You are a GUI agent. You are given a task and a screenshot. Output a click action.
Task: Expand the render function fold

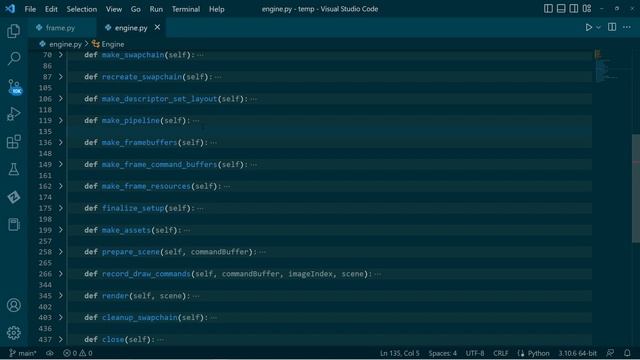click(61, 296)
